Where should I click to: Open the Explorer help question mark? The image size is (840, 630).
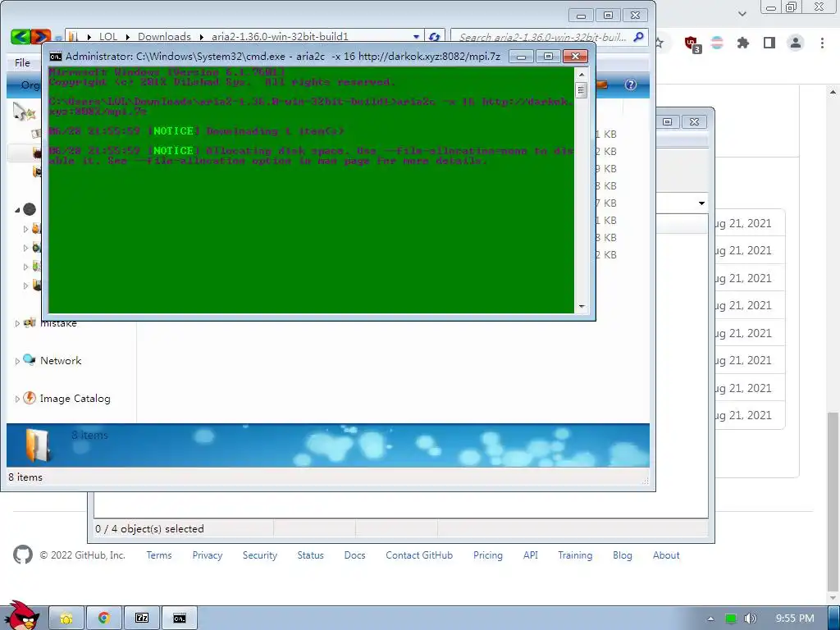(631, 84)
